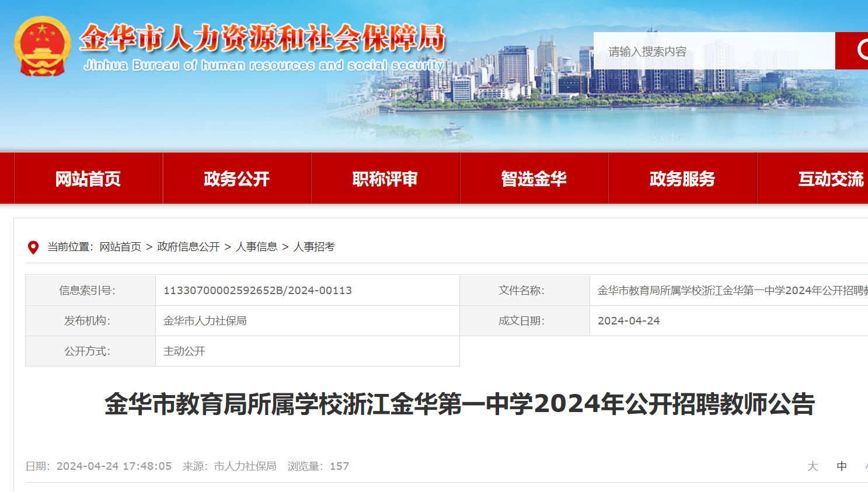
Task: Click the 当前位置 label
Action: click(x=70, y=247)
